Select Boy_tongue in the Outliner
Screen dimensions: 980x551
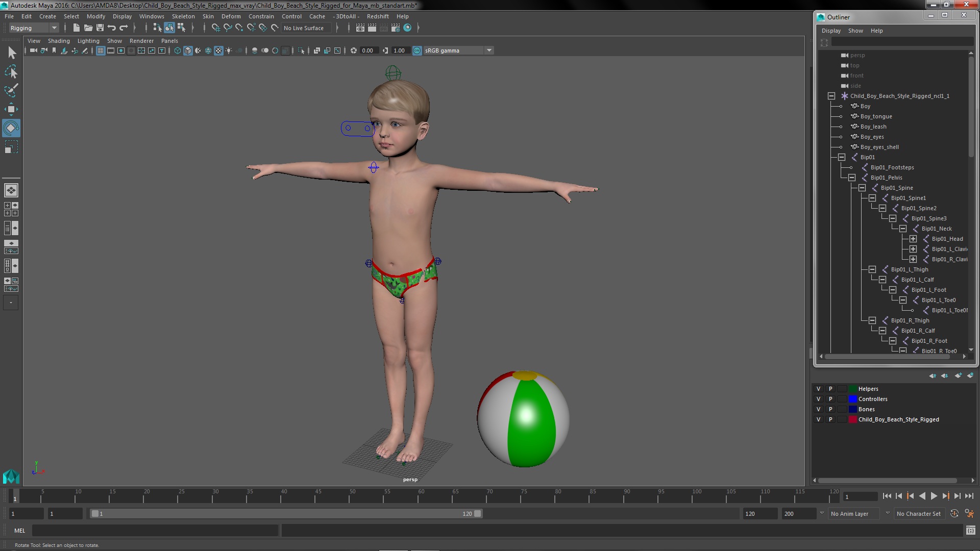tap(876, 116)
